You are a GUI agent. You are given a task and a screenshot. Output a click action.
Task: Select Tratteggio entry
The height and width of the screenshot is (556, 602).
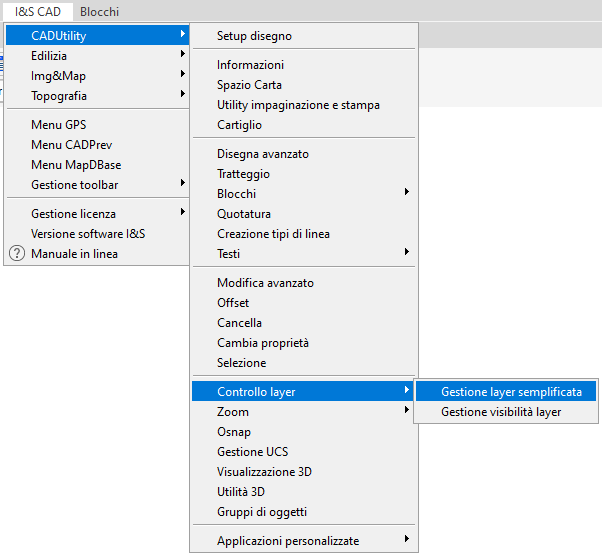click(304, 174)
